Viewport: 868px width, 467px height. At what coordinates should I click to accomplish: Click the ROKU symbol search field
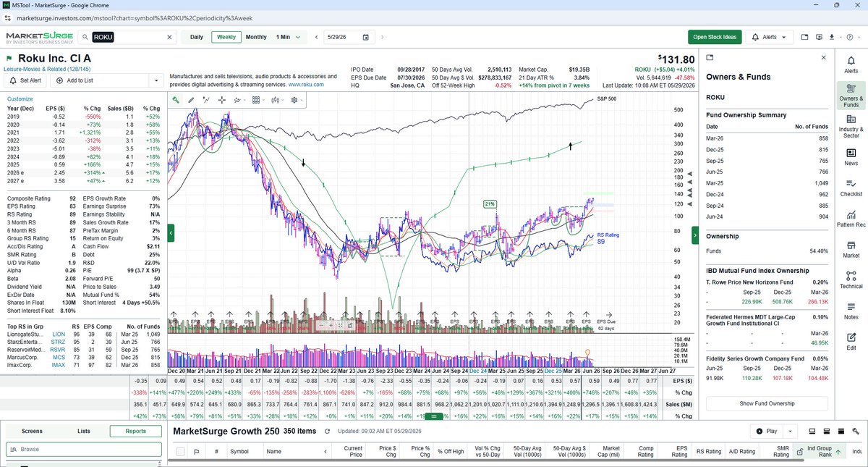pyautogui.click(x=127, y=37)
